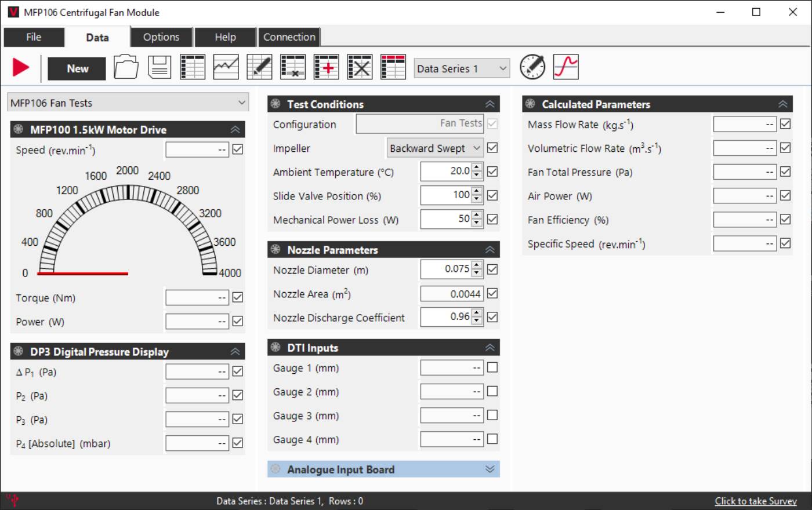Open the Data Series 1 dropdown
812x510 pixels.
point(461,68)
